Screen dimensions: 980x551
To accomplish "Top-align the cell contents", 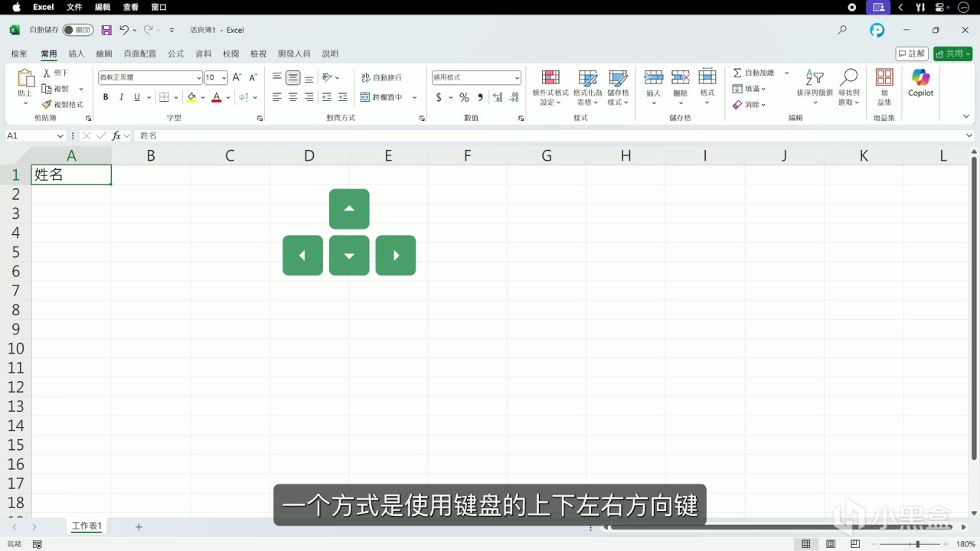I will tap(277, 77).
